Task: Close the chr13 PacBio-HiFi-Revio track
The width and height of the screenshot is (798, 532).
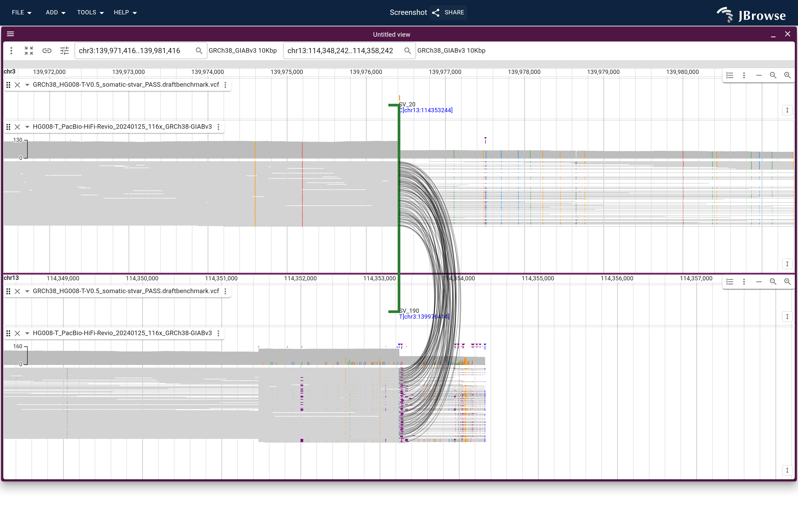Action: [x=17, y=333]
